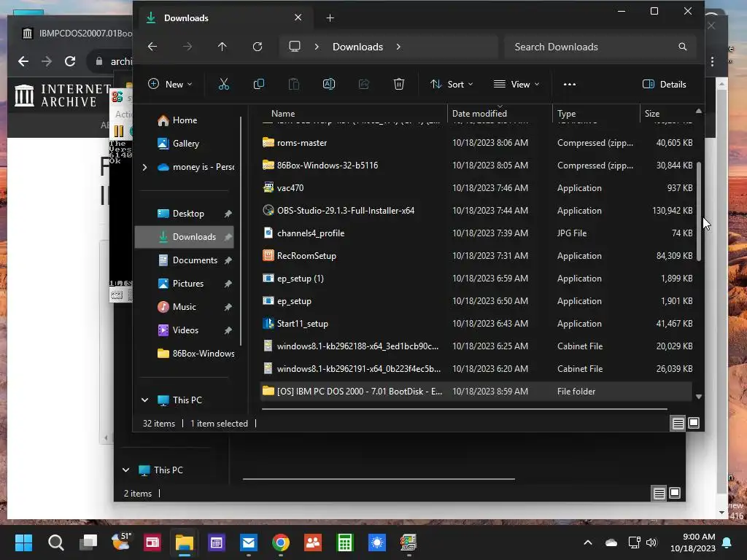Click the This PC monitor icon in address bar
Screen dimensions: 747x560
point(295,47)
